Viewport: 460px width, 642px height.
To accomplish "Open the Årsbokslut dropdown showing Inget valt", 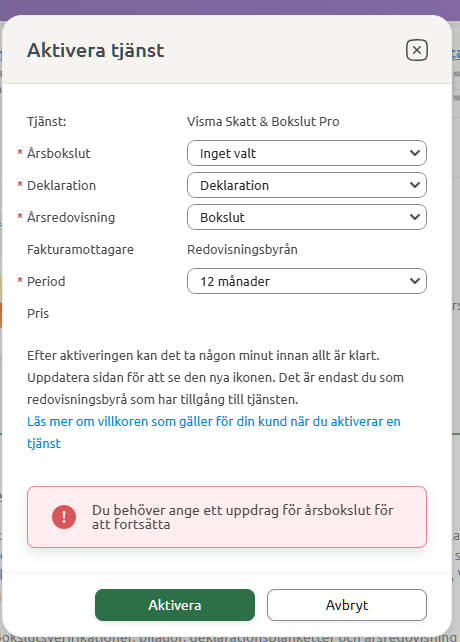I will (307, 153).
